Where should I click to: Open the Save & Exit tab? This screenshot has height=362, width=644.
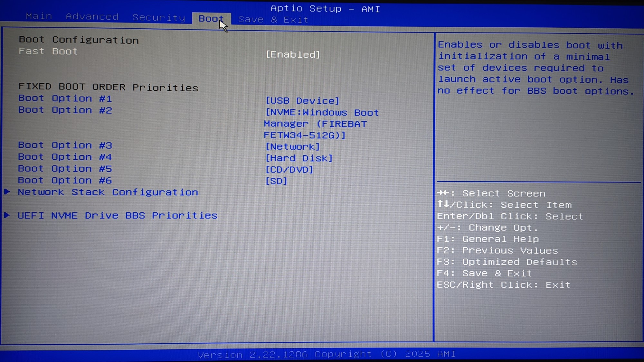273,20
